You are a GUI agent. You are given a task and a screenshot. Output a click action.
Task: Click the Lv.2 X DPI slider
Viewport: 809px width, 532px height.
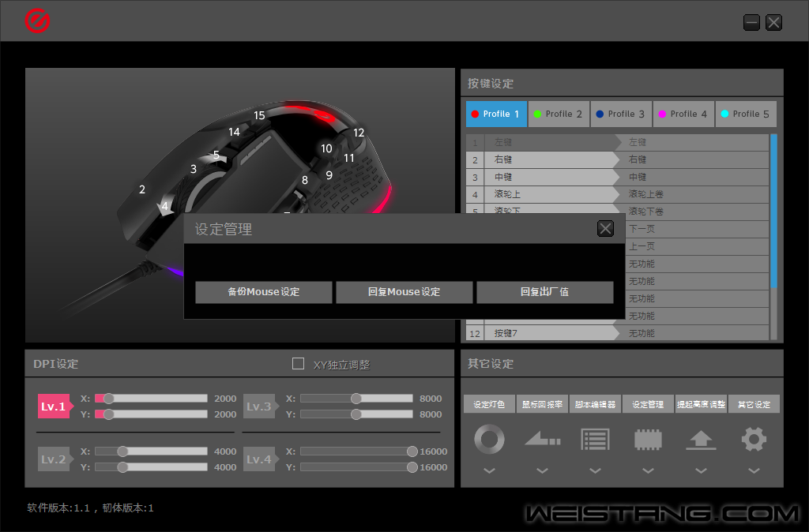(x=151, y=451)
